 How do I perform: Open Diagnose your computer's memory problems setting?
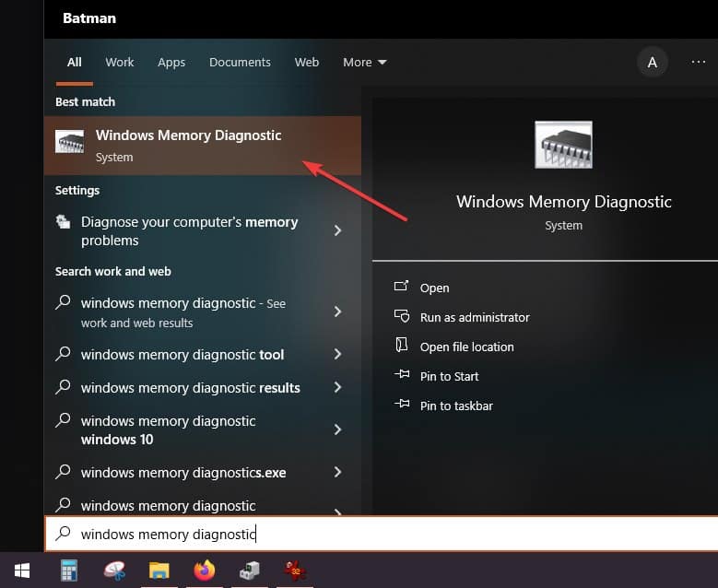[x=203, y=230]
